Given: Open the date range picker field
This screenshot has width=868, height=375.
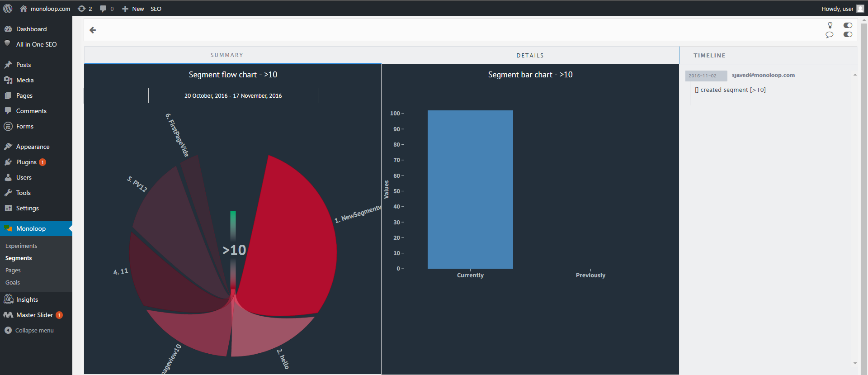Looking at the screenshot, I should 233,95.
